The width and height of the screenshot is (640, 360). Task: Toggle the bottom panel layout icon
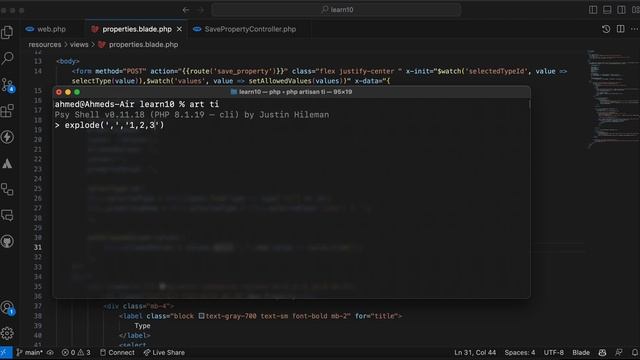pos(607,10)
